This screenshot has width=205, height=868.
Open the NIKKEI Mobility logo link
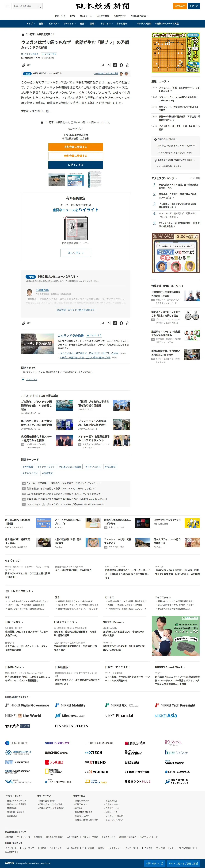tap(70, 705)
